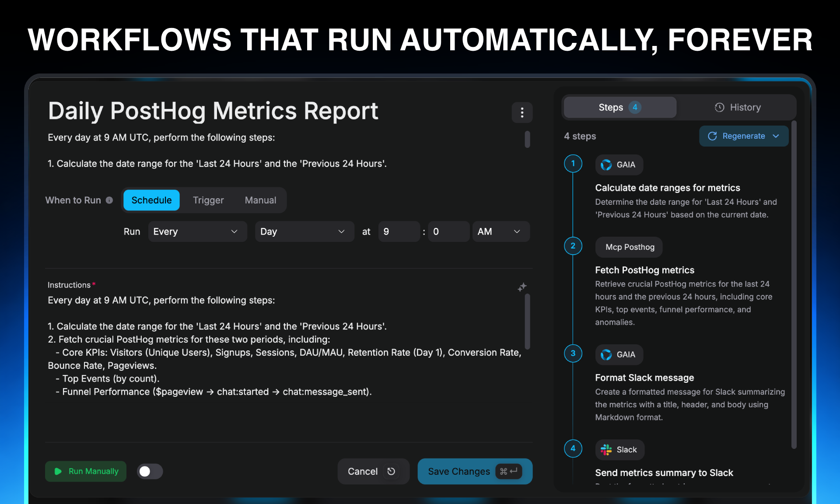Click the Mcp Posthog badge
The image size is (840, 504).
(629, 247)
